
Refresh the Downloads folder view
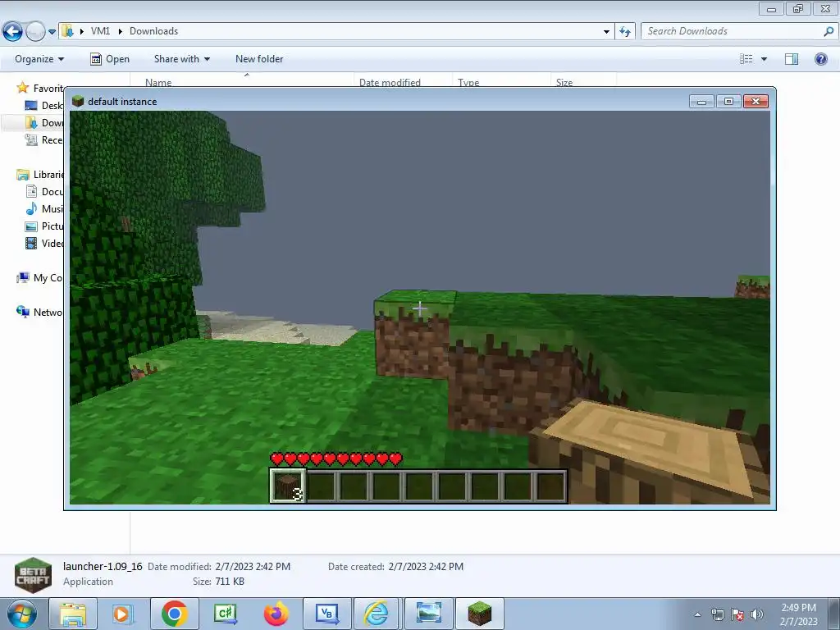pyautogui.click(x=624, y=32)
